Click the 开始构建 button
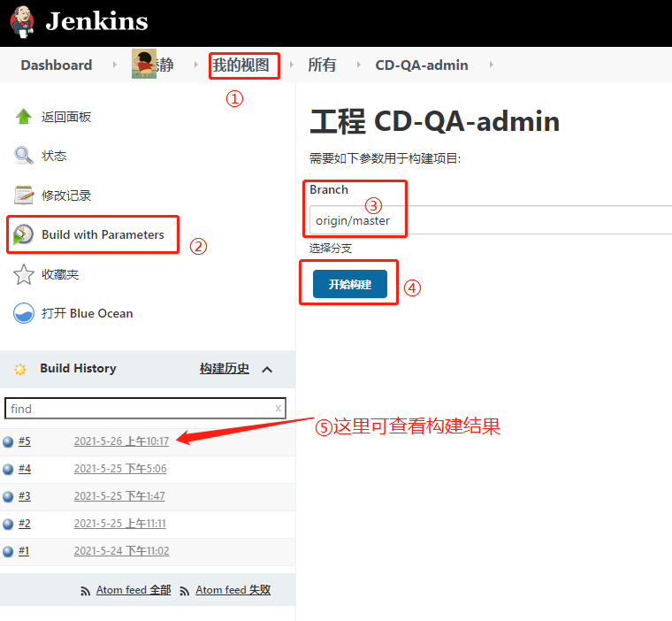 tap(350, 284)
